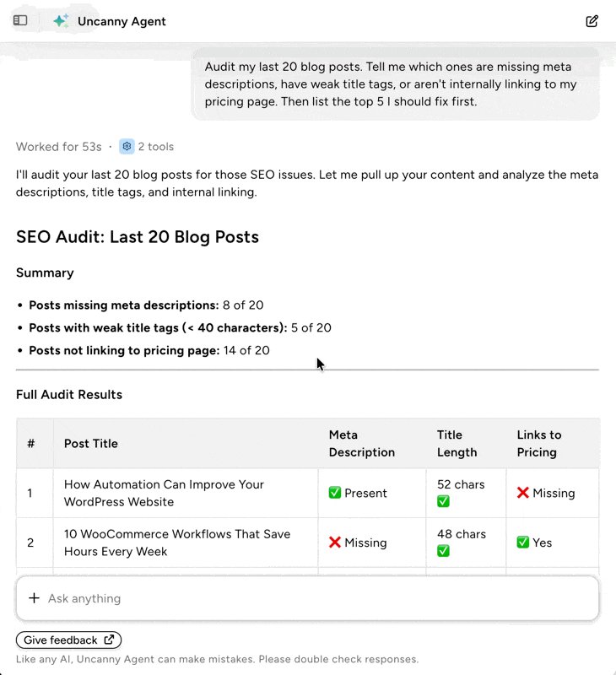Open the Give feedback button
616x675 pixels.
69,640
